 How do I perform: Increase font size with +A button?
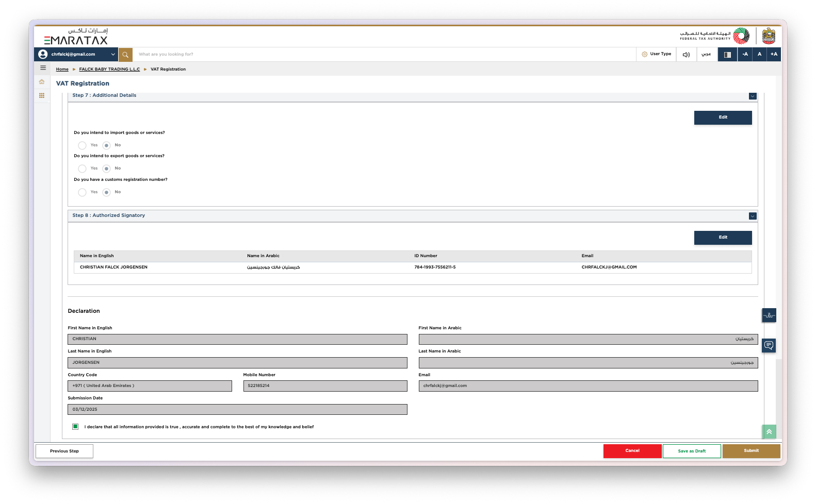pyautogui.click(x=774, y=54)
